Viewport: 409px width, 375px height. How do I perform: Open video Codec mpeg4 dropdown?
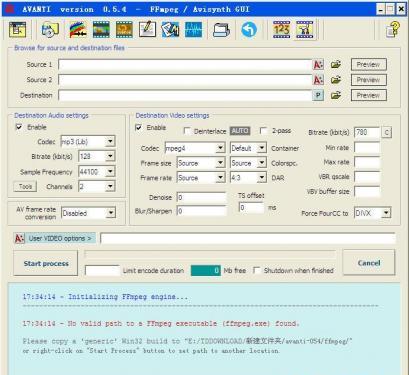tap(220, 148)
